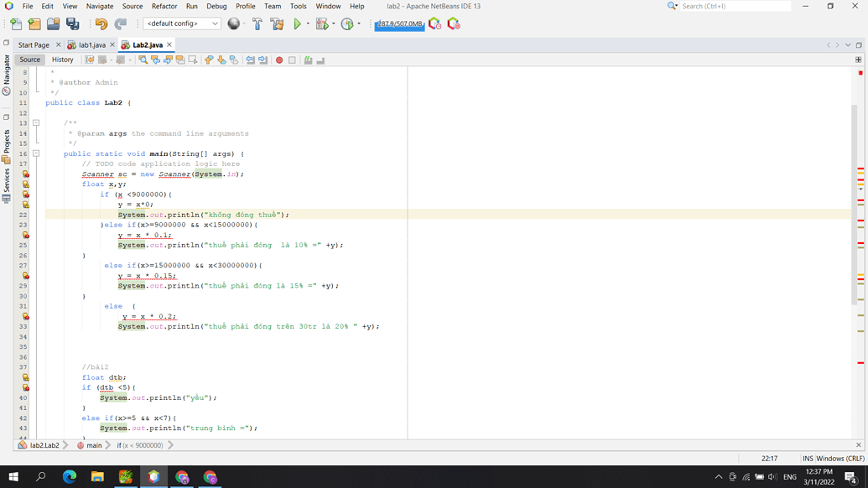Click the Search input field
This screenshot has width=868, height=488.
735,6
